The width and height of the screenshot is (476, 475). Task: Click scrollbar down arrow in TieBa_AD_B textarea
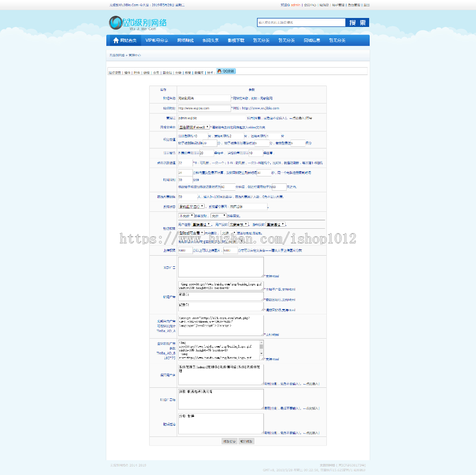click(x=261, y=353)
